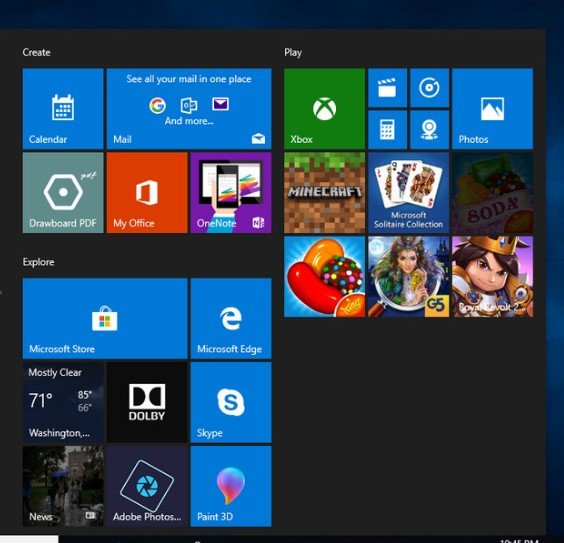Launch Drawboard PDF tile
Screen dimensions: 564x543
[x=63, y=193]
